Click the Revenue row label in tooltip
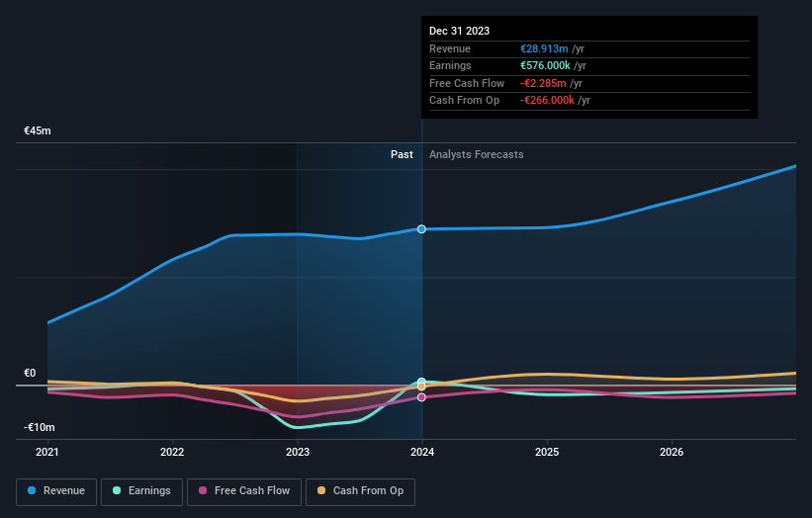Image resolution: width=812 pixels, height=518 pixels. tap(450, 48)
